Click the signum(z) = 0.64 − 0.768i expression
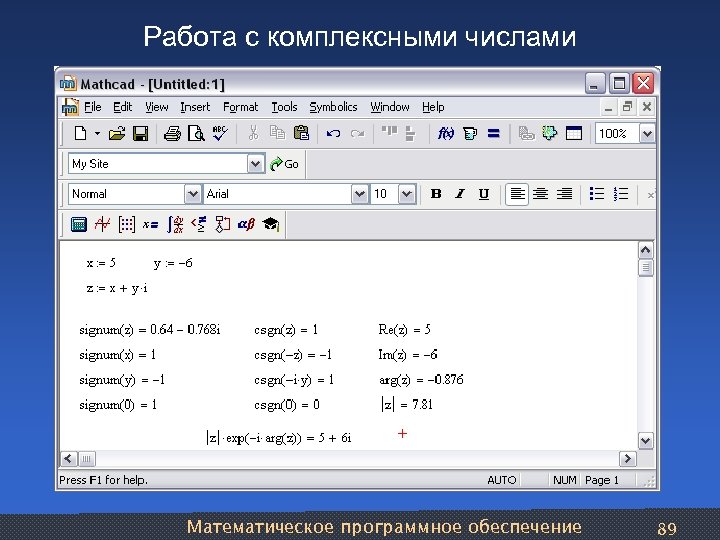This screenshot has width=720, height=540. click(x=150, y=330)
